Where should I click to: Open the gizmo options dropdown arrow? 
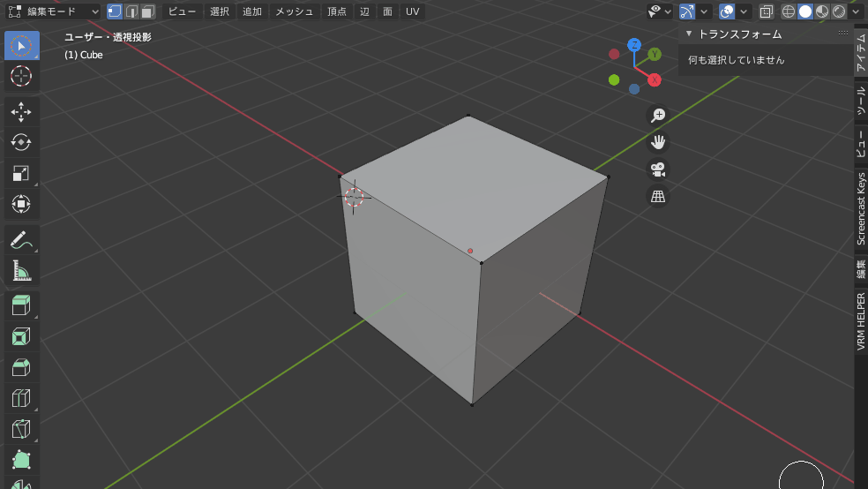tap(704, 11)
